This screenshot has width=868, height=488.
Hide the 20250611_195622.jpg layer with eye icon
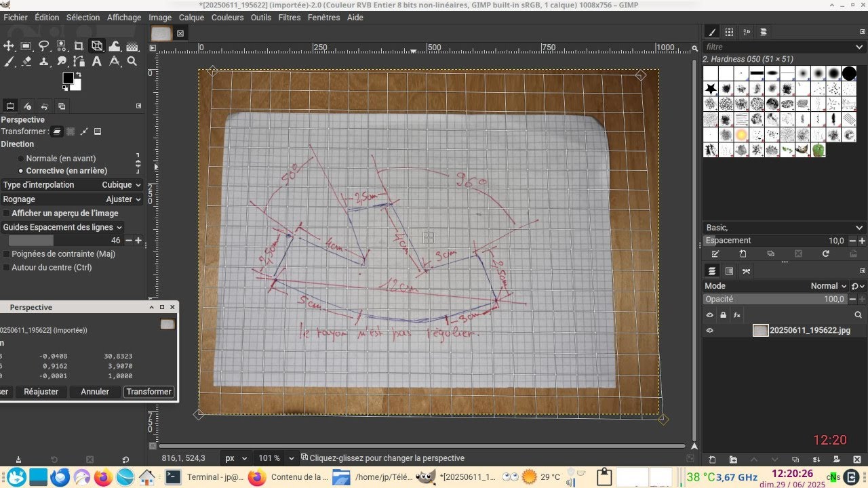tap(710, 331)
